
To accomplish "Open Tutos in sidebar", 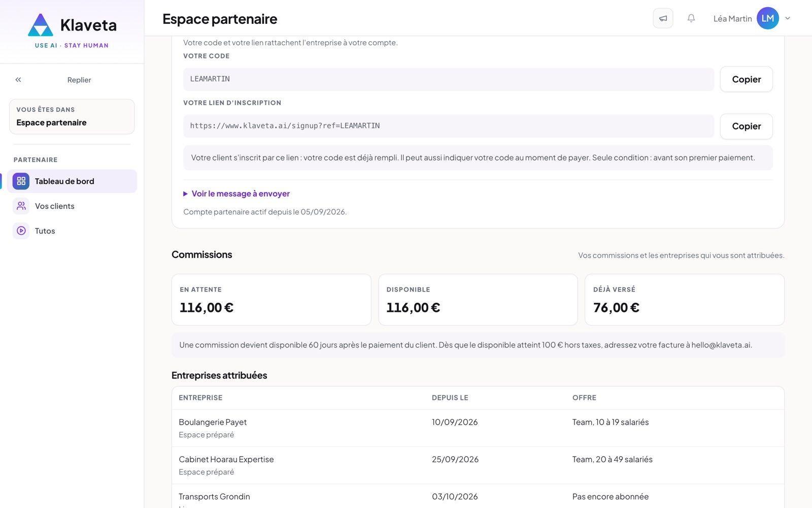I will (x=72, y=231).
